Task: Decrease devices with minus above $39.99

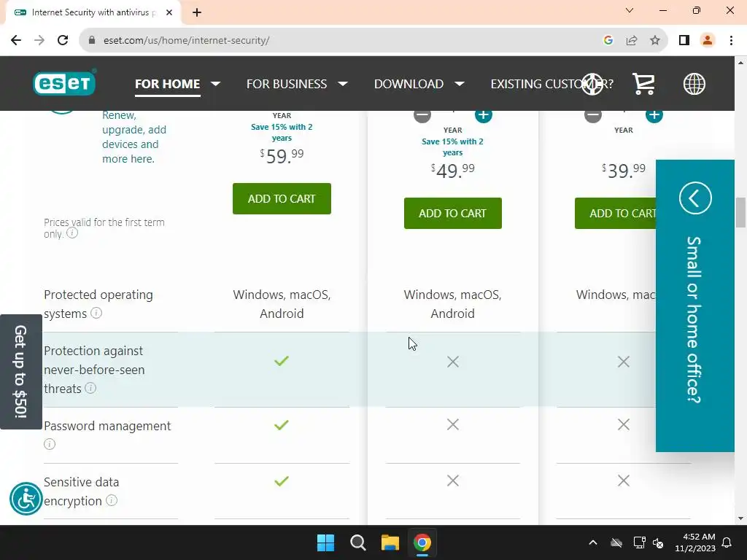Action: point(592,114)
